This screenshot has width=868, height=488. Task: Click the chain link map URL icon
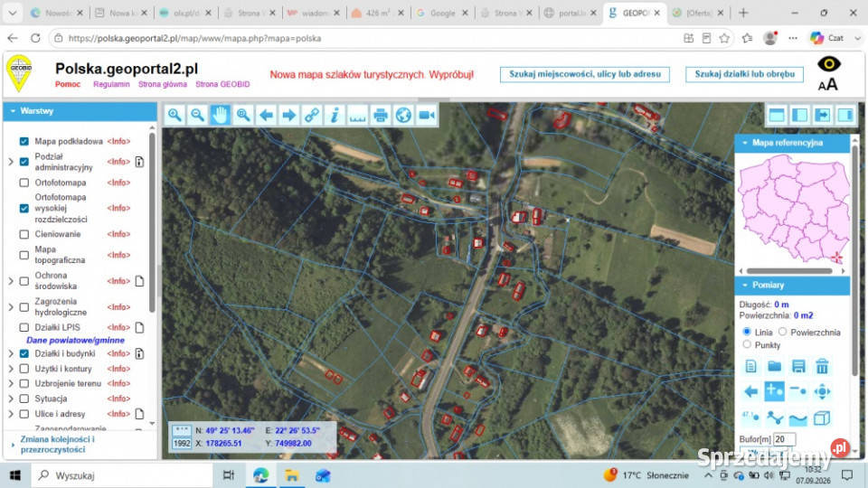(312, 115)
